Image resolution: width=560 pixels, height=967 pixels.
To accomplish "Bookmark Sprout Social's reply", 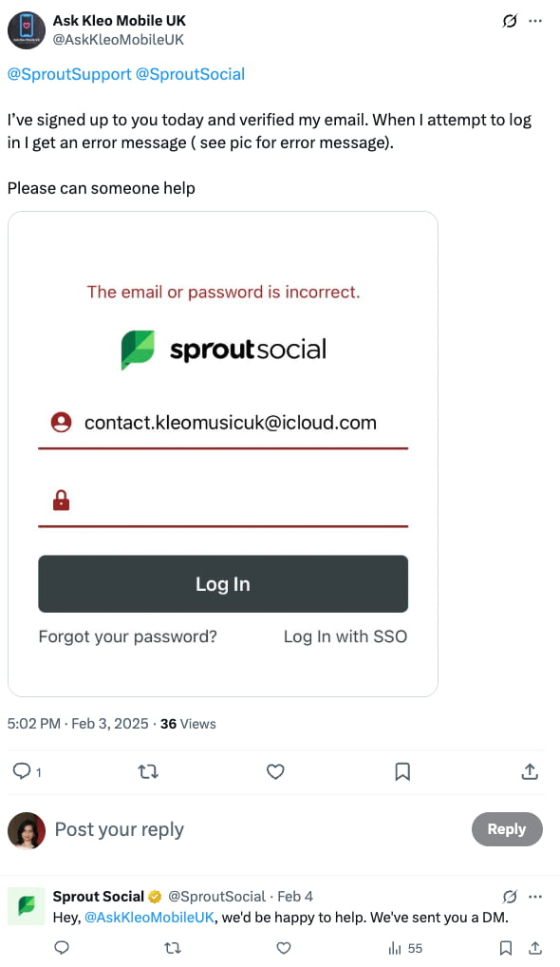I will point(505,948).
